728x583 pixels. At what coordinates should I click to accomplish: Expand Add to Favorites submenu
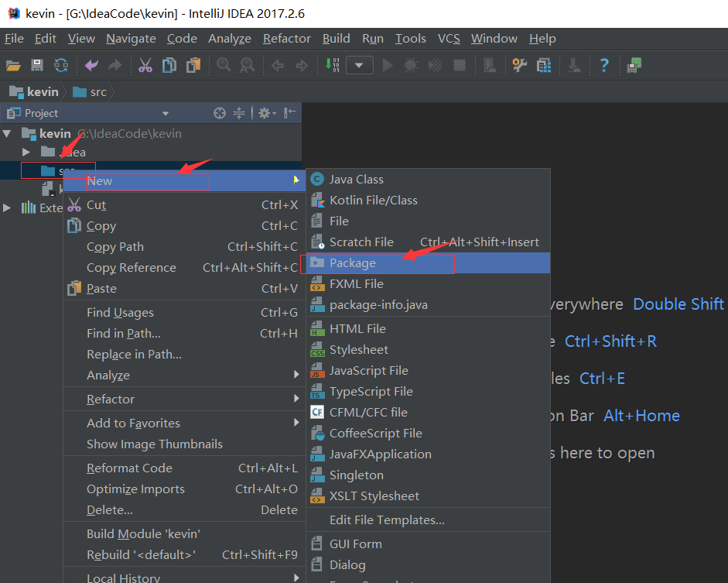(x=296, y=422)
